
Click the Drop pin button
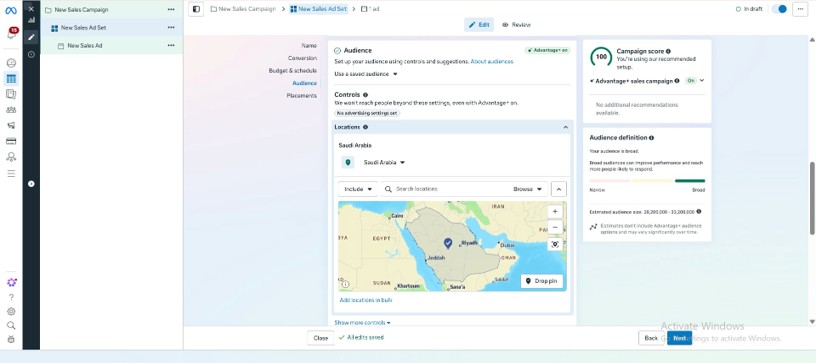point(542,281)
